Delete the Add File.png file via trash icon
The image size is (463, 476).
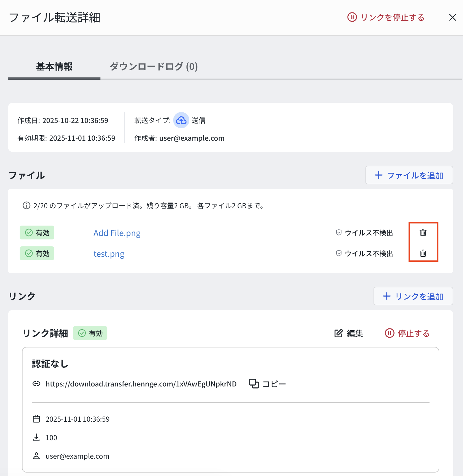coord(423,233)
